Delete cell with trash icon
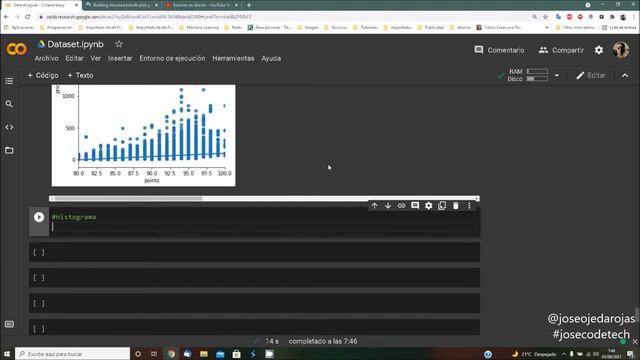 456,206
